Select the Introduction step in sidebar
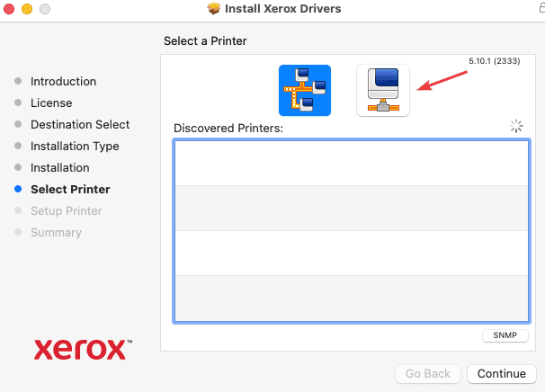This screenshot has width=545, height=392. click(63, 81)
